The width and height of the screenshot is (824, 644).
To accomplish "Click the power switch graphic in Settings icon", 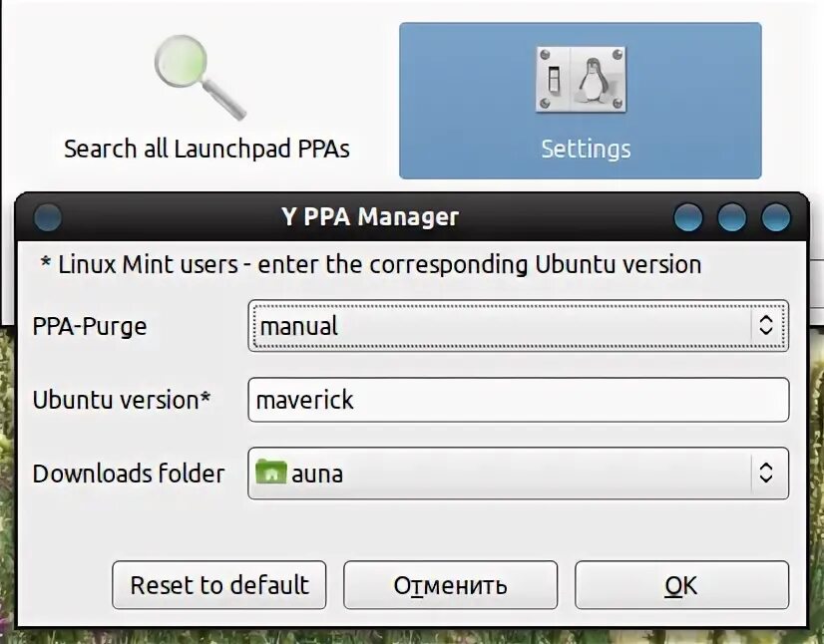I will tap(555, 78).
